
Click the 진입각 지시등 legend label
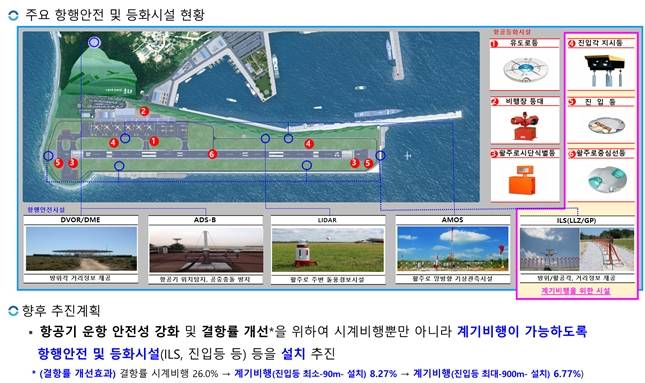click(600, 43)
